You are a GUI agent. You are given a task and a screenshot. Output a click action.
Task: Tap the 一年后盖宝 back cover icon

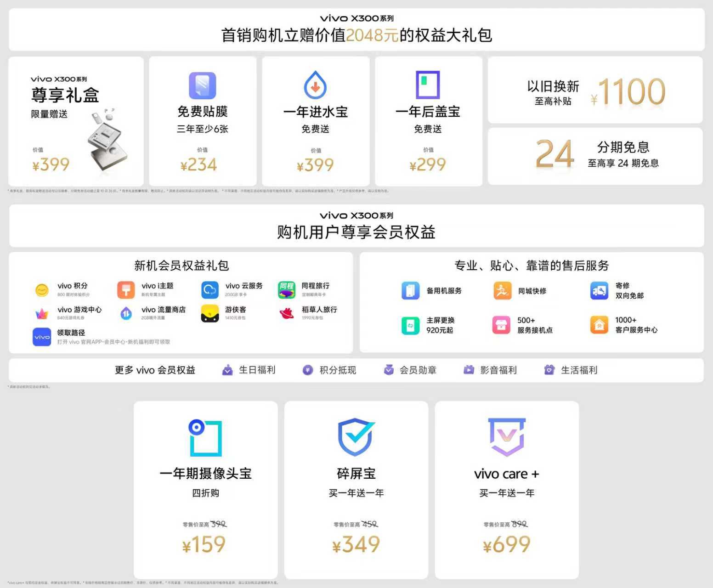click(428, 85)
